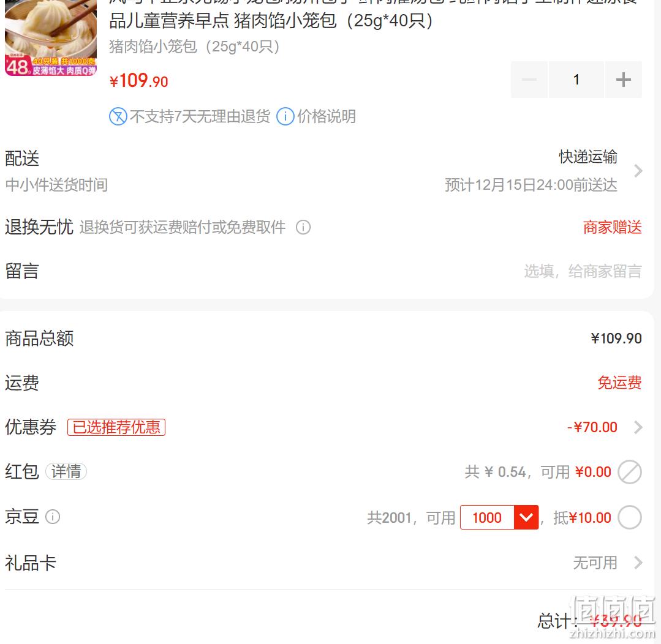The image size is (661, 644).
Task: Toggle the 京豆 deduction radio circle
Action: pyautogui.click(x=630, y=517)
